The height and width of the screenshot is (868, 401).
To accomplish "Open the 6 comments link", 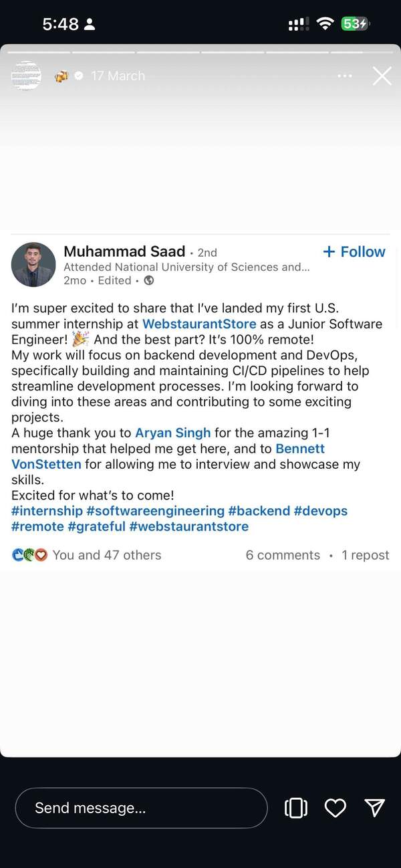I will (x=283, y=555).
